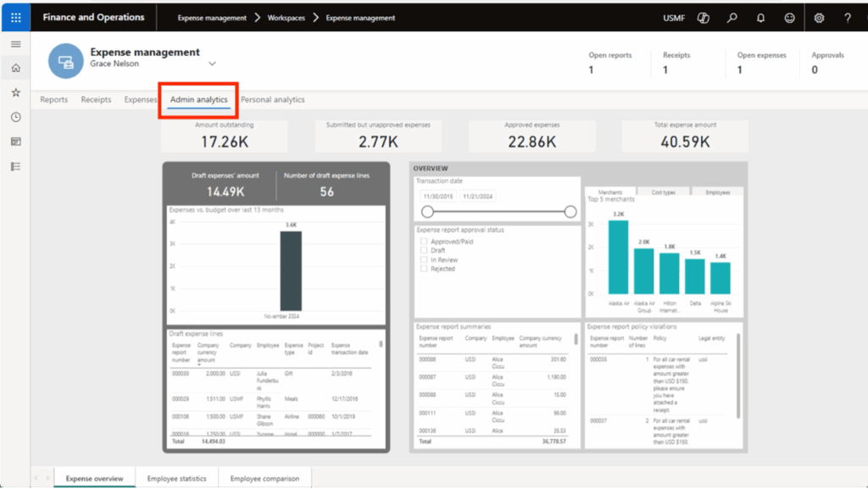Select the Expense overview report page
The height and width of the screenshot is (489, 868).
[95, 479]
